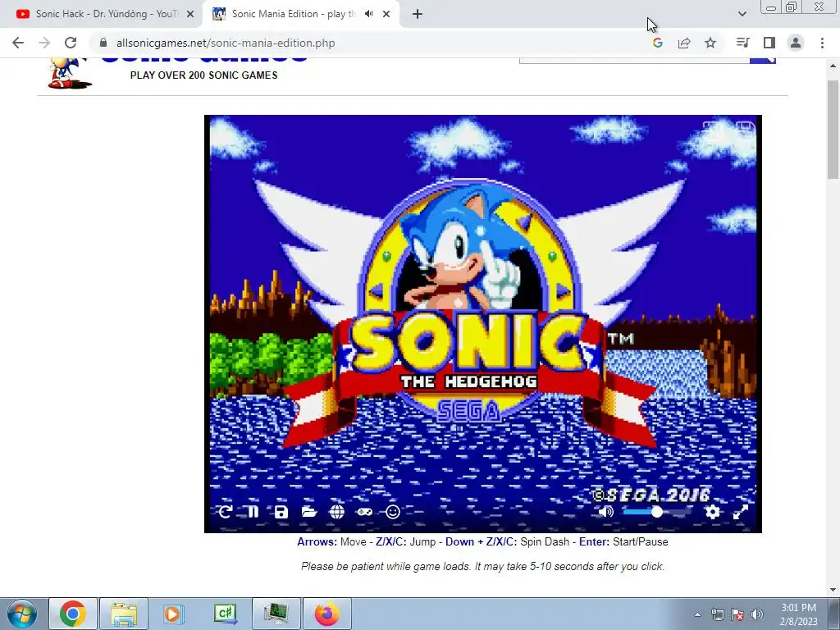Viewport: 840px width, 630px height.
Task: Restart the game with the emulator reload icon
Action: point(225,512)
